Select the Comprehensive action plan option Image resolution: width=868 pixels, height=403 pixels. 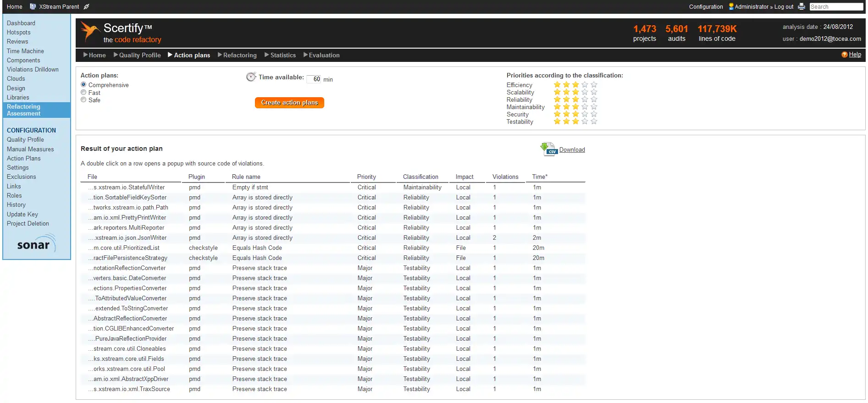click(83, 84)
